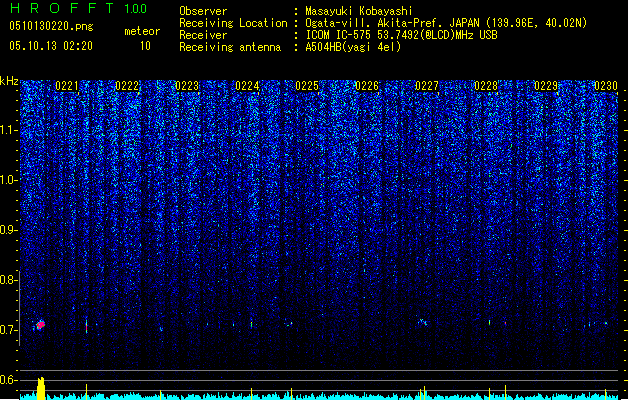The height and width of the screenshot is (400, 629).
Task: Click the 0.9 kHz axis label
Action: pos(9,230)
